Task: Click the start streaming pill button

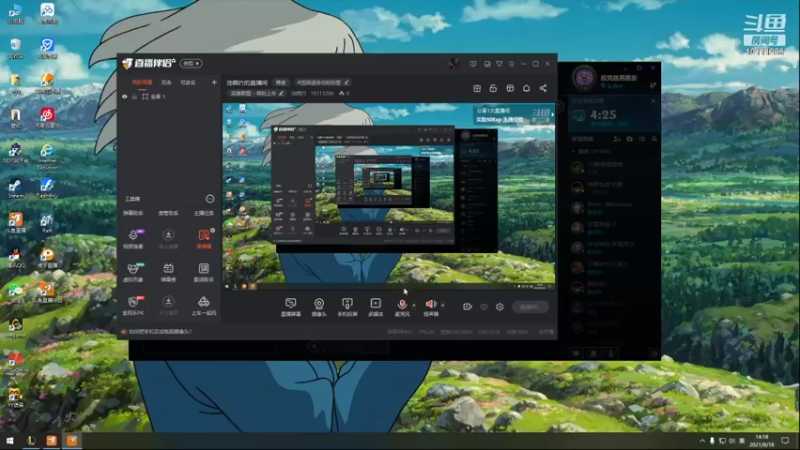Action: (530, 307)
